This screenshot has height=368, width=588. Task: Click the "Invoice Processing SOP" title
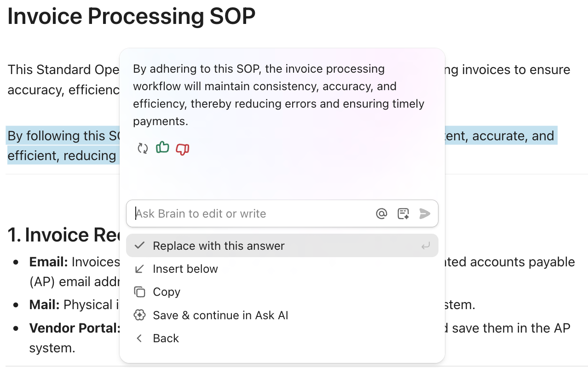[132, 16]
